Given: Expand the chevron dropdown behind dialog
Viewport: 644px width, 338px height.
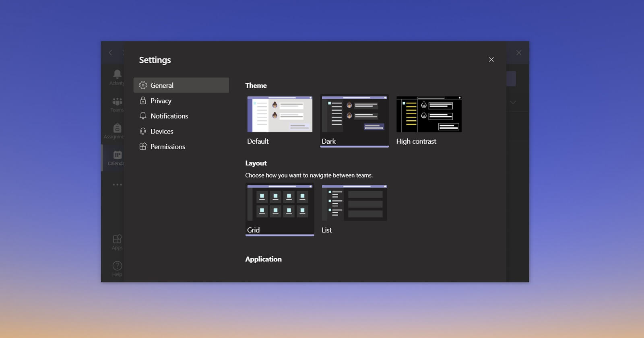Looking at the screenshot, I should tap(513, 102).
